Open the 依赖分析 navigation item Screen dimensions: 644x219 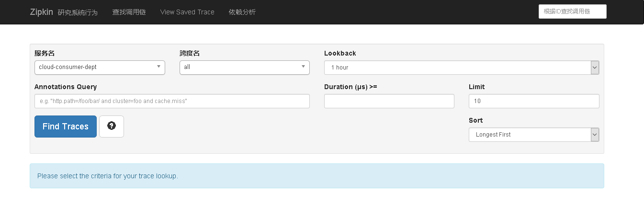[x=242, y=12]
